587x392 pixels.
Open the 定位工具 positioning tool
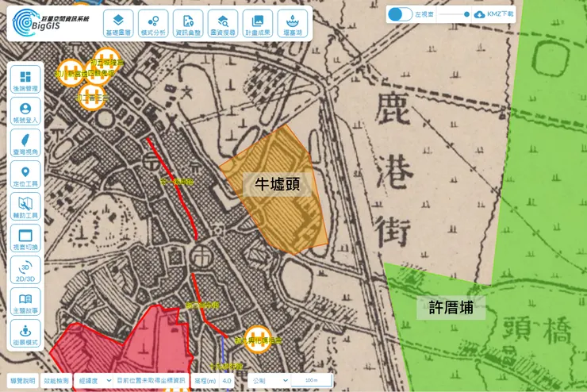click(25, 175)
